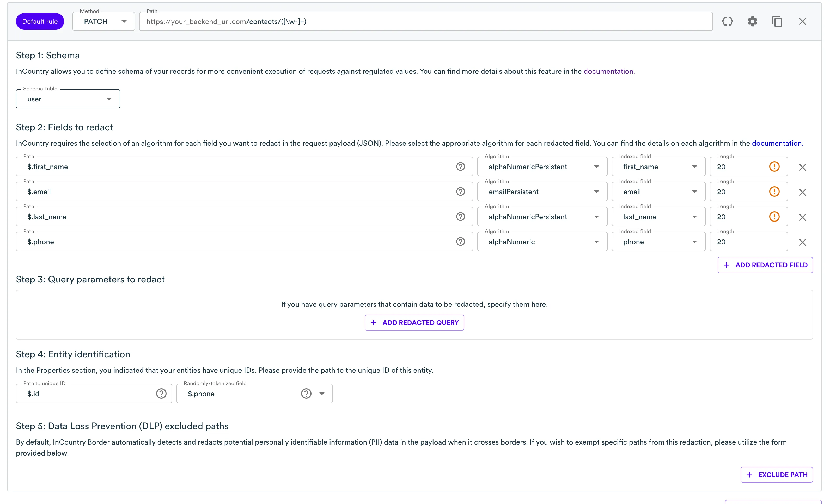Expand the Schema Table user dropdown
This screenshot has width=830, height=504.
pyautogui.click(x=68, y=99)
